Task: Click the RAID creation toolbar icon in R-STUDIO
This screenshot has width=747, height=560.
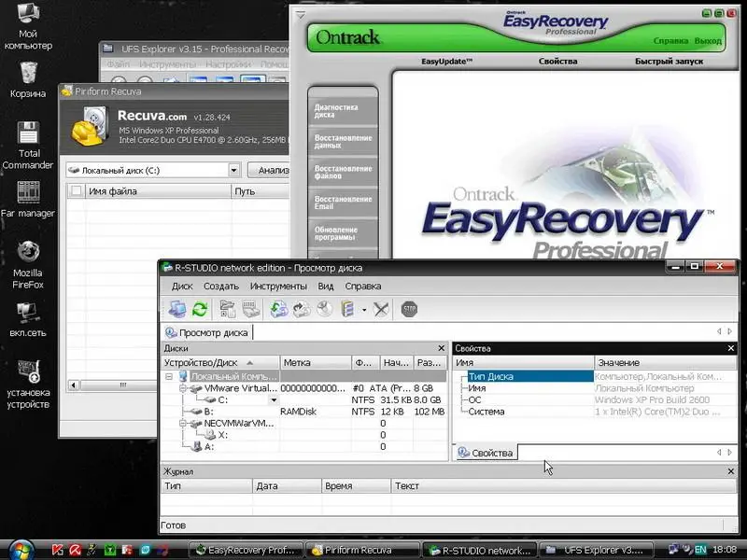Action: pos(347,310)
